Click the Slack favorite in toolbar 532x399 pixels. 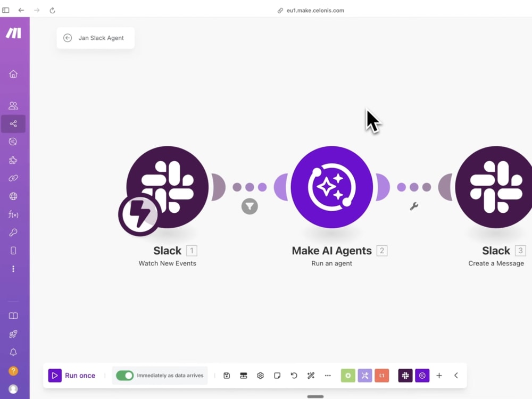point(405,376)
